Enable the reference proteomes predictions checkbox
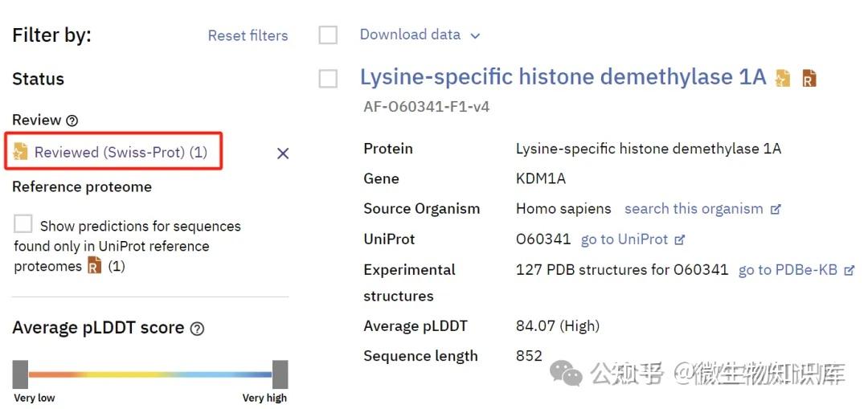The width and height of the screenshot is (868, 409). point(23,224)
